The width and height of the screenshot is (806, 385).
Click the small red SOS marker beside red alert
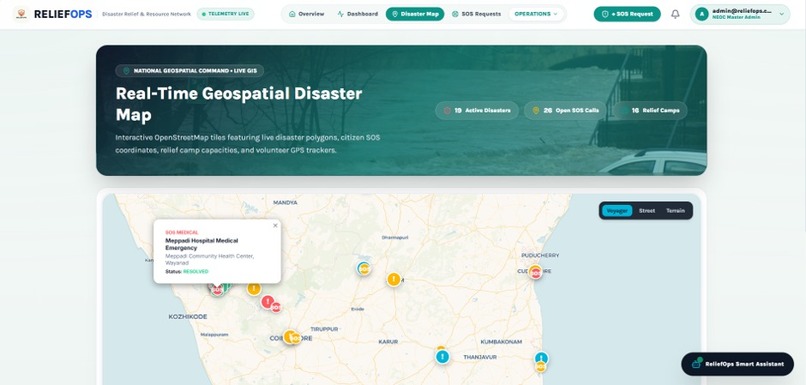276,307
